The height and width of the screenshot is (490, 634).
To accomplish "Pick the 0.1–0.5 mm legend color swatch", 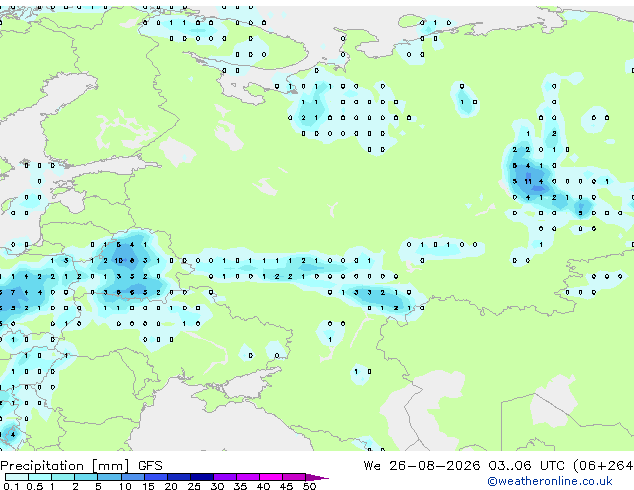I will [17, 477].
